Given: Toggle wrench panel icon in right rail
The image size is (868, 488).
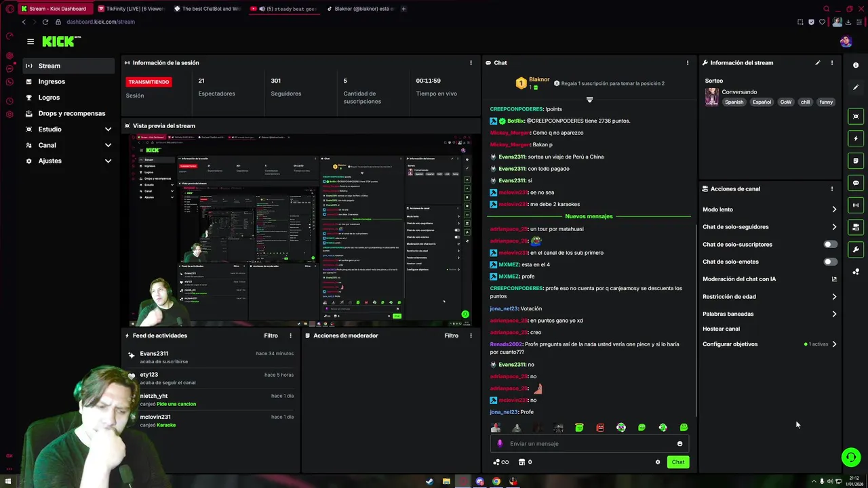Looking at the screenshot, I should pos(856,249).
